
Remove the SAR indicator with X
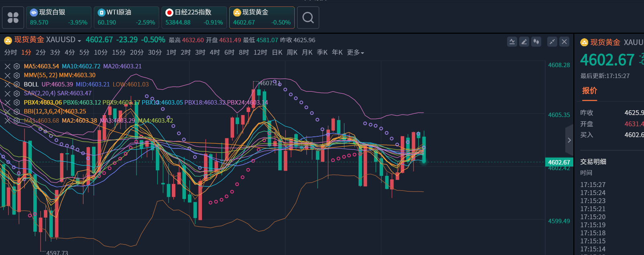(8, 93)
